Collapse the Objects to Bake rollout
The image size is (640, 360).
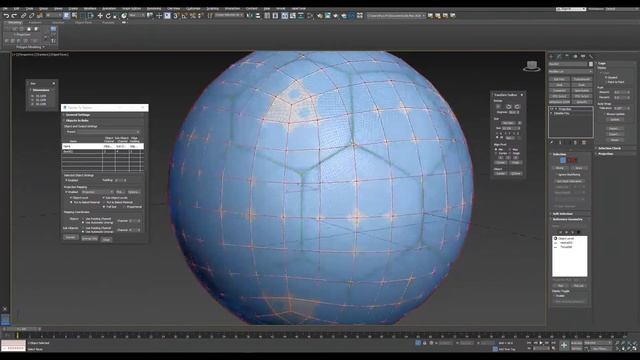[x=103, y=121]
